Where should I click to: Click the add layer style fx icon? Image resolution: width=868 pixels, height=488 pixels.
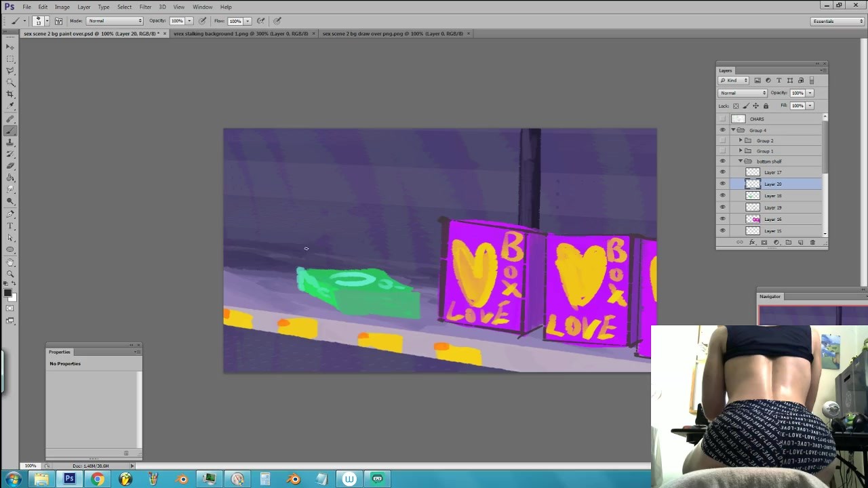(751, 243)
